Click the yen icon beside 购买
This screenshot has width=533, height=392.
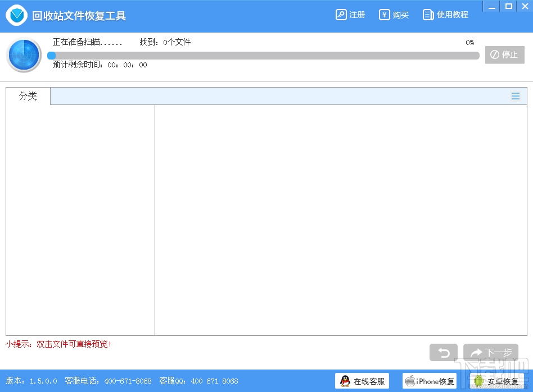coord(385,15)
